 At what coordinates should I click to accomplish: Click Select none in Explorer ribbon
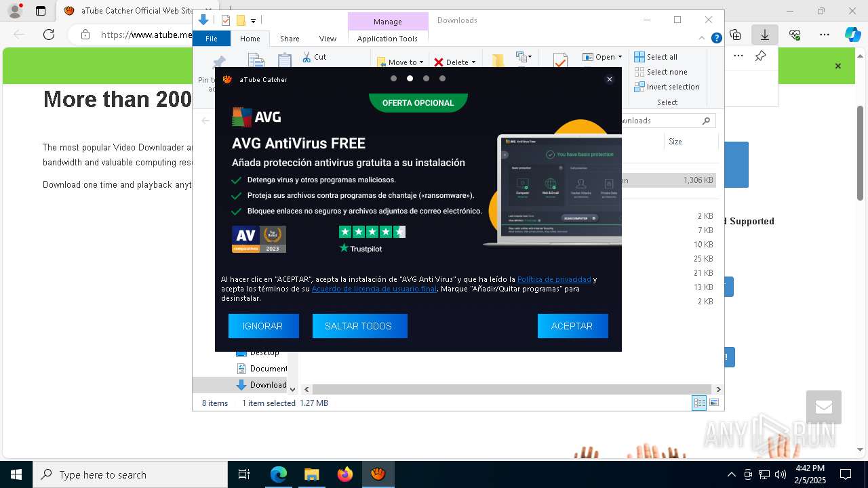(661, 72)
